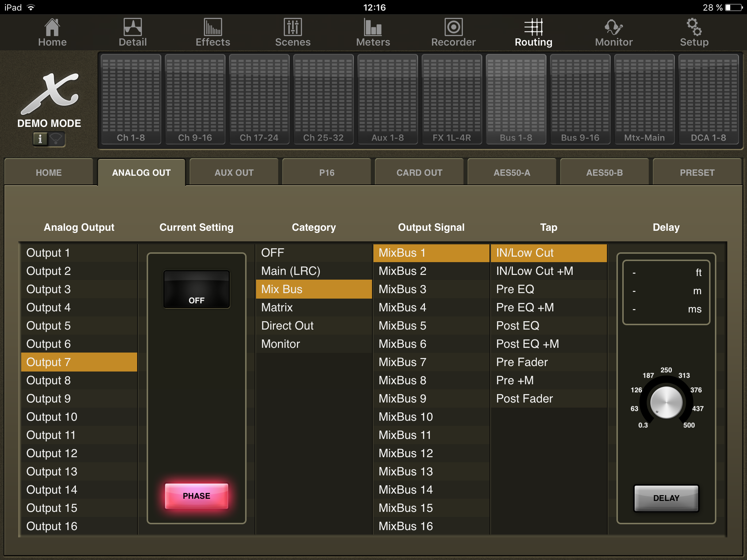
Task: Switch to the CARD OUT tab
Action: point(419,172)
